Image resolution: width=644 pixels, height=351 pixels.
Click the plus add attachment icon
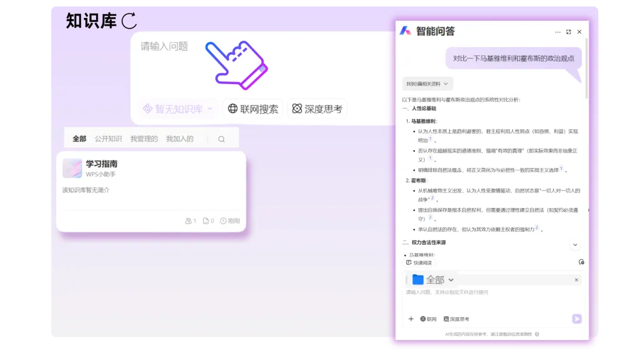point(411,319)
